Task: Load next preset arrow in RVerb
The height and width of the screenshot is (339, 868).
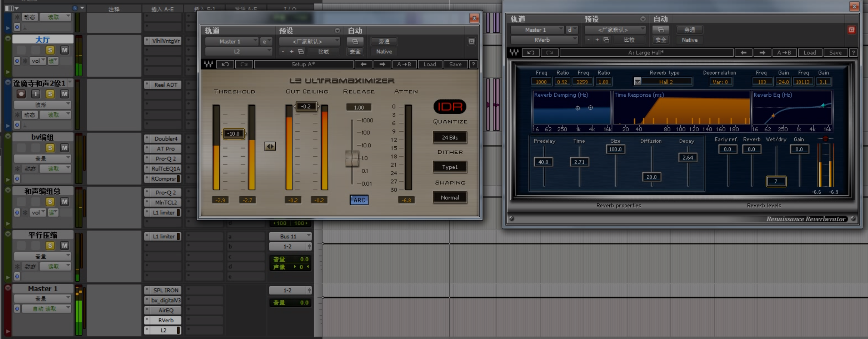Action: [762, 52]
